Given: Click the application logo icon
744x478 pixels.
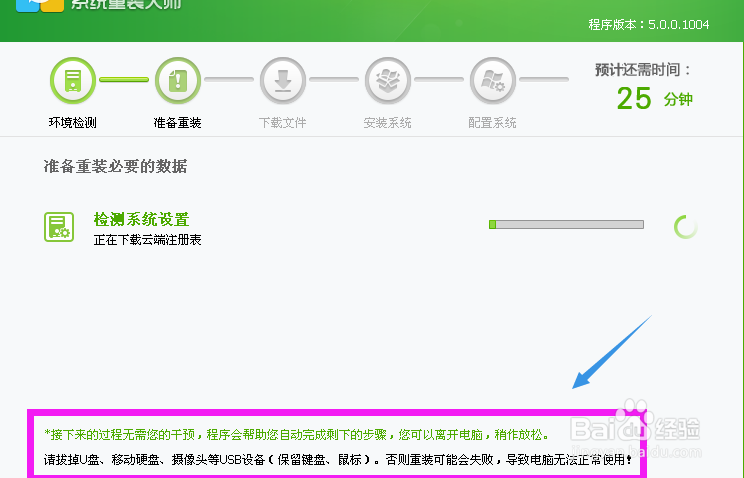Looking at the screenshot, I should (x=40, y=6).
